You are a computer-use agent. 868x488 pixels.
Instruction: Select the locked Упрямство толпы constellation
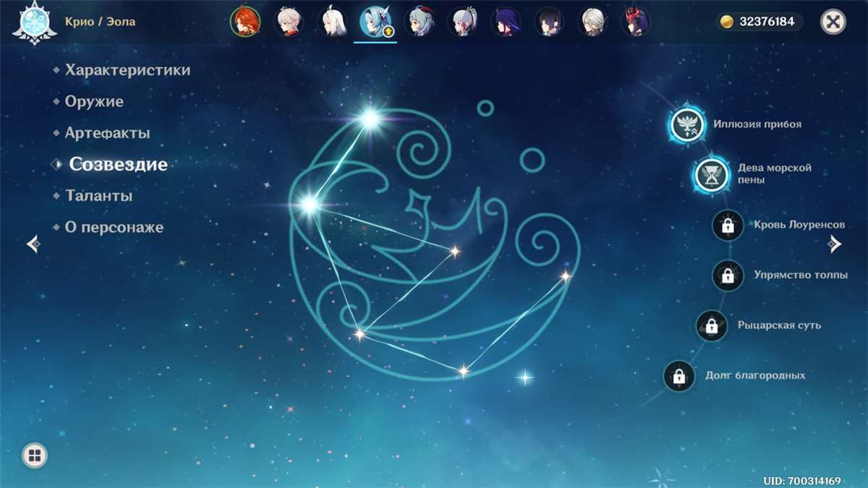[728, 275]
